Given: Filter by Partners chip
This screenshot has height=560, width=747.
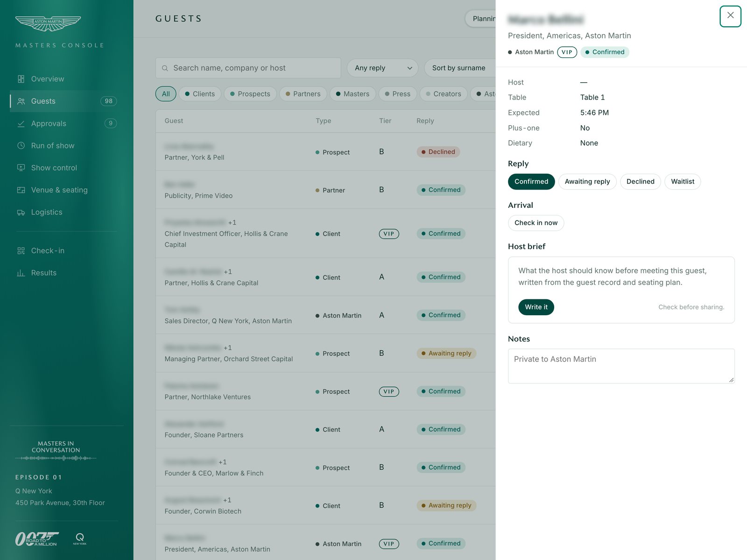Looking at the screenshot, I should 303,94.
